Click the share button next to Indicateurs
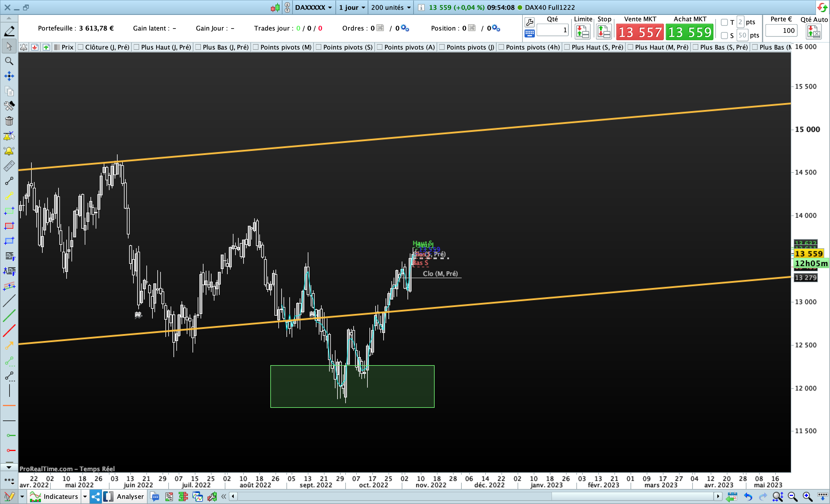 tap(96, 496)
